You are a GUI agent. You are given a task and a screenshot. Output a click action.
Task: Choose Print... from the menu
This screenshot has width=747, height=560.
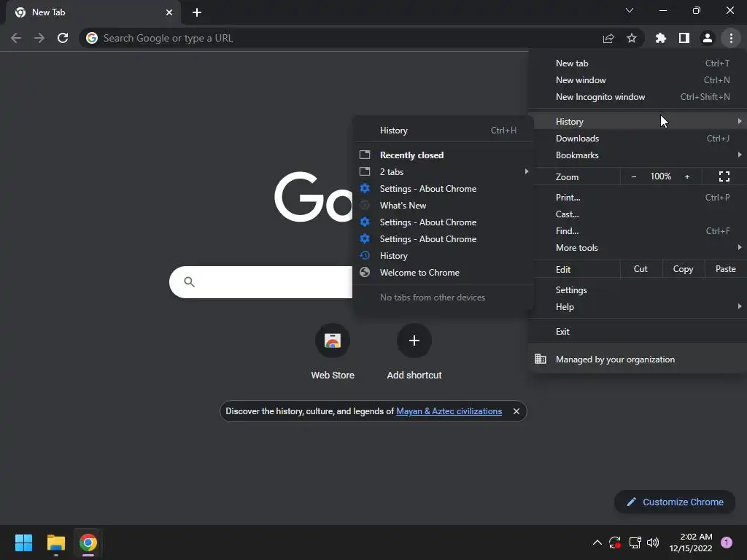pos(638,197)
